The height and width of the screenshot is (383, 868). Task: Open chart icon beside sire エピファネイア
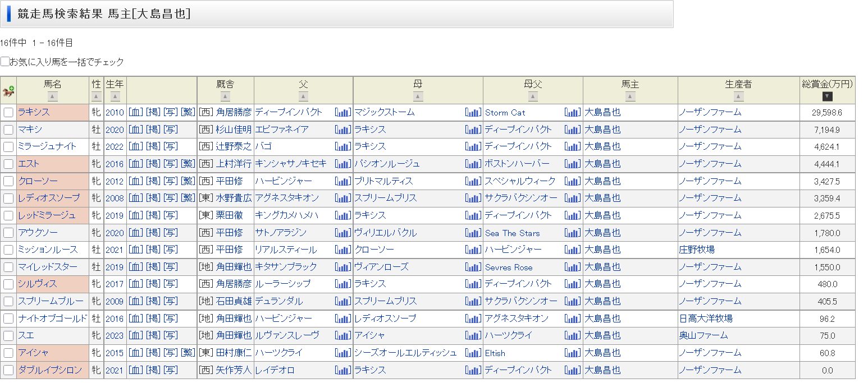click(342, 130)
